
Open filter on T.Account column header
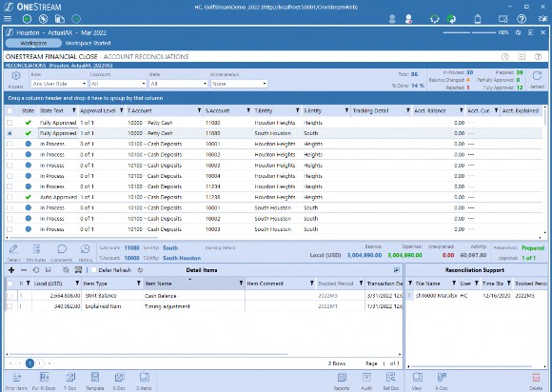pyautogui.click(x=199, y=110)
